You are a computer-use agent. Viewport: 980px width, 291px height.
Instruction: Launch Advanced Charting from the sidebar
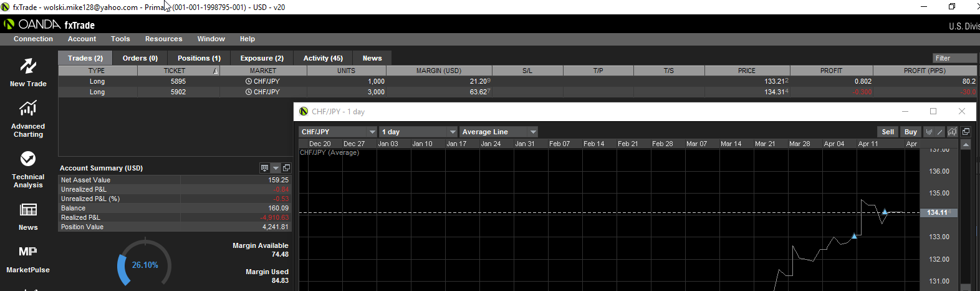click(x=28, y=119)
